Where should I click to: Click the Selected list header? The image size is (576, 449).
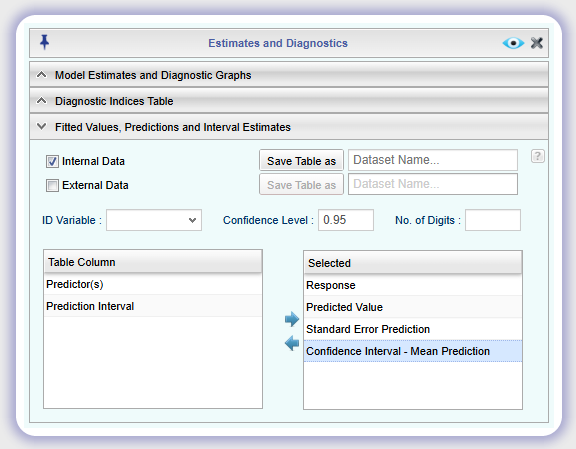[413, 263]
